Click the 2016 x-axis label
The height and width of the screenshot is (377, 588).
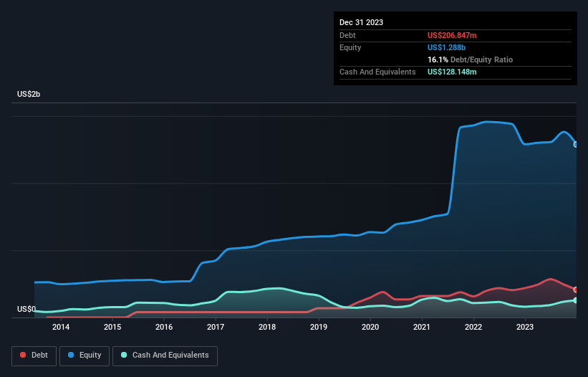[x=164, y=327]
